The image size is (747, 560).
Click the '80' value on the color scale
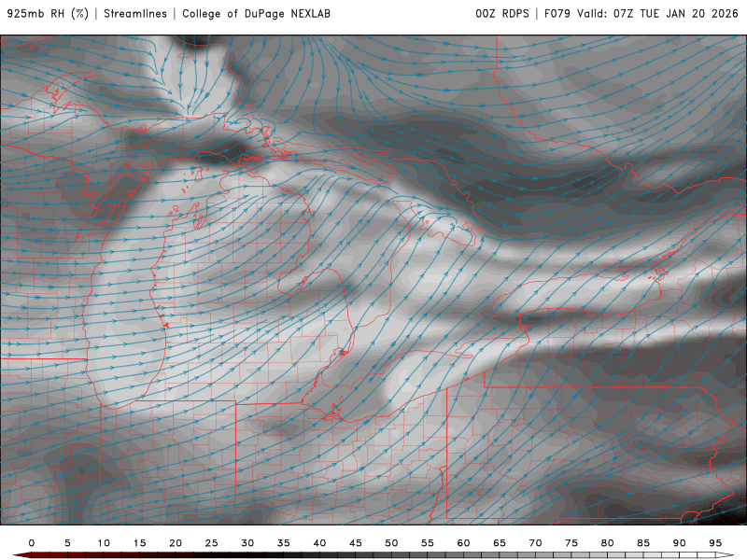coord(608,543)
